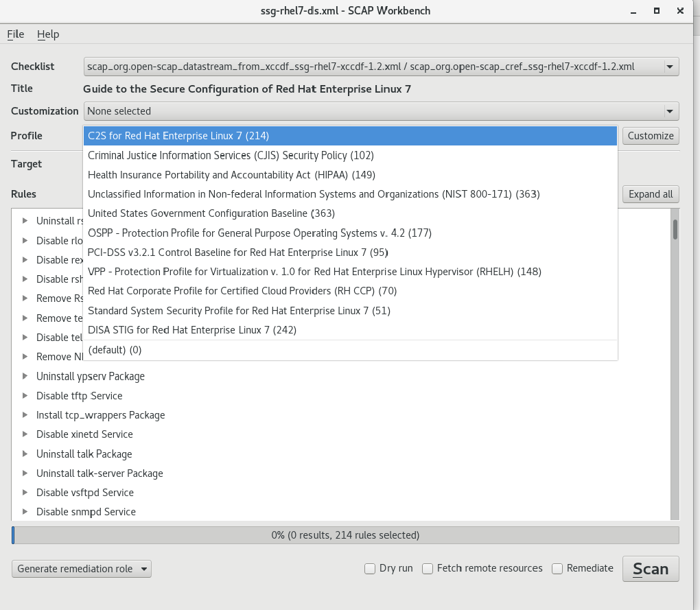Click the scan progress bar
This screenshot has height=610, width=700.
[x=345, y=535]
